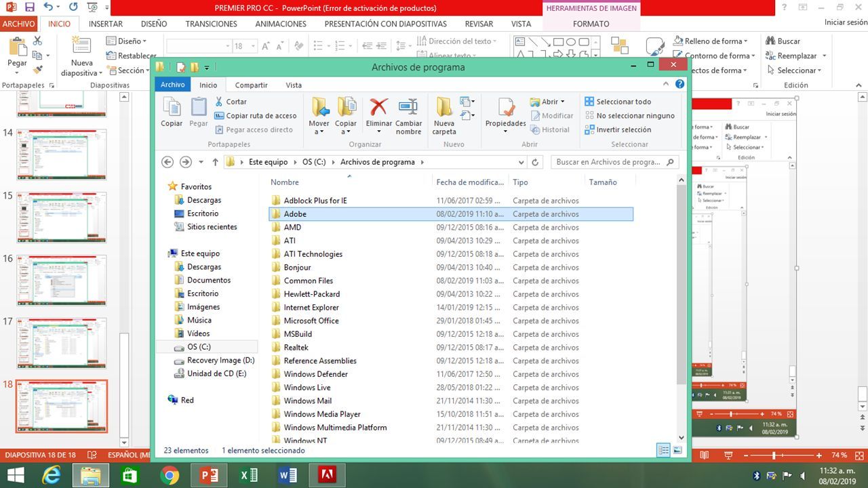This screenshot has width=868, height=488.
Task: Open Google Chrome from the taskbar
Action: coord(170,475)
